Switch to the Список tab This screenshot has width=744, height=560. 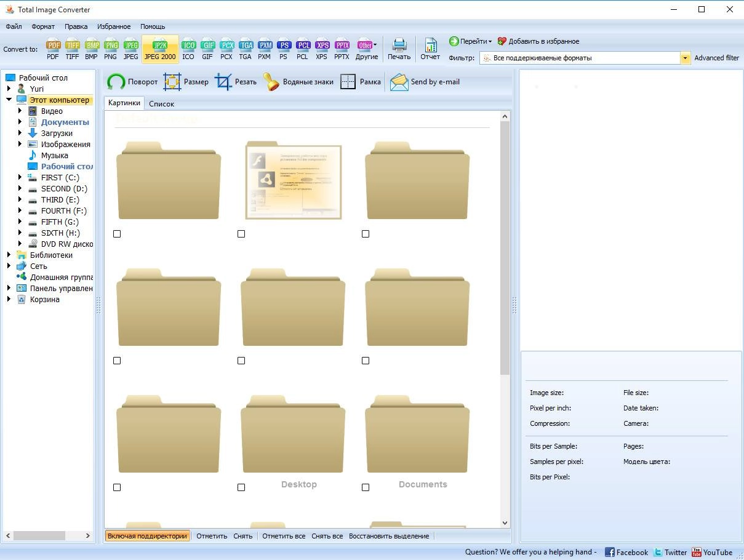[x=161, y=104]
